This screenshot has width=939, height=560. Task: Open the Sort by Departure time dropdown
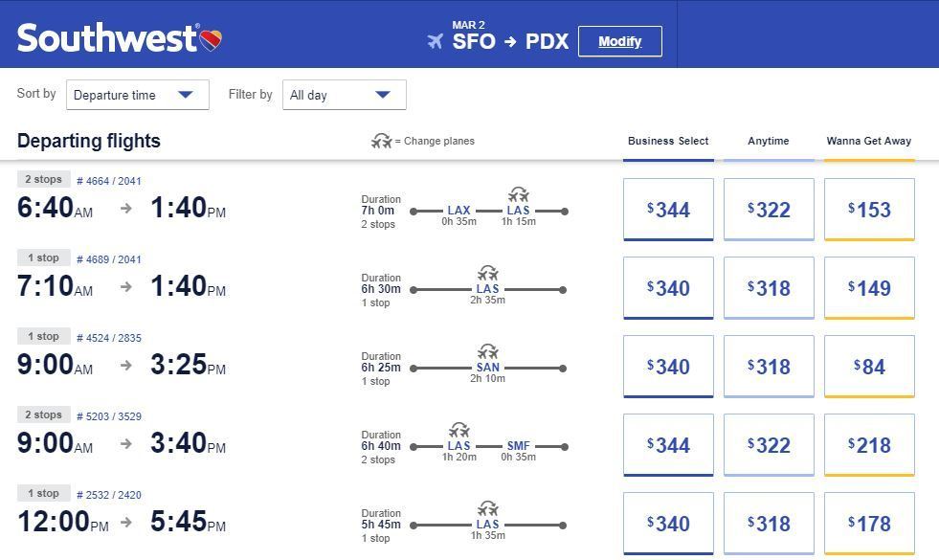[x=138, y=95]
